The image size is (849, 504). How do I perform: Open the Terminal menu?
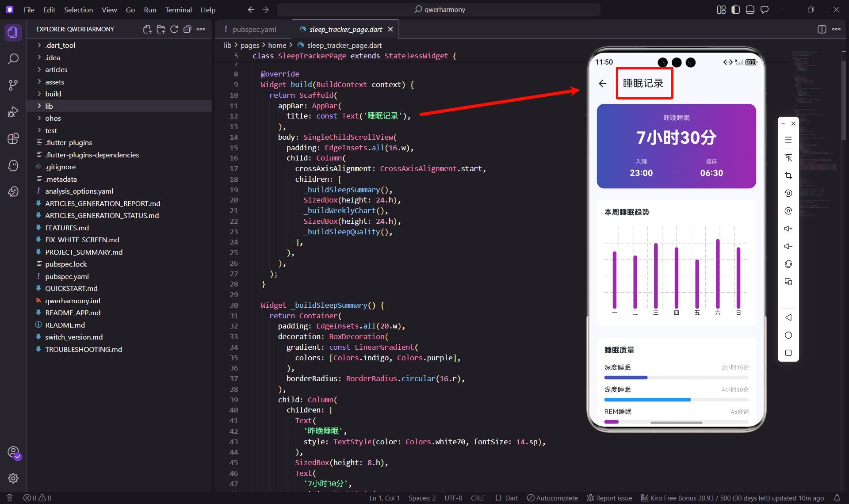pos(178,10)
